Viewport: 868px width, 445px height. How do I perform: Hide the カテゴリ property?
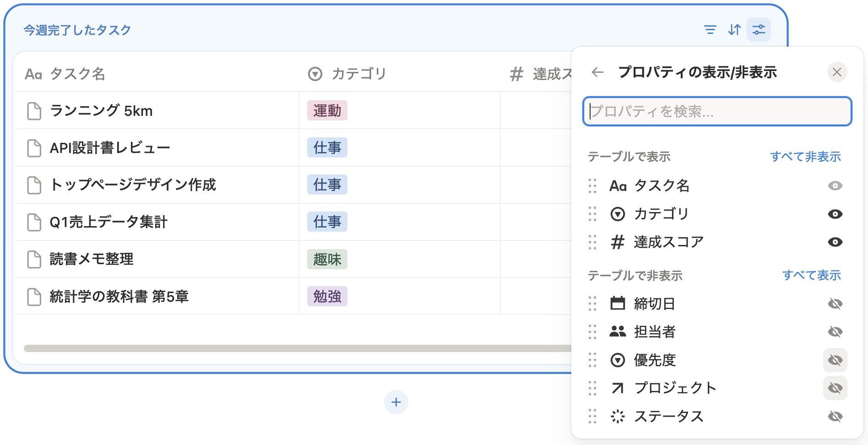tap(835, 214)
